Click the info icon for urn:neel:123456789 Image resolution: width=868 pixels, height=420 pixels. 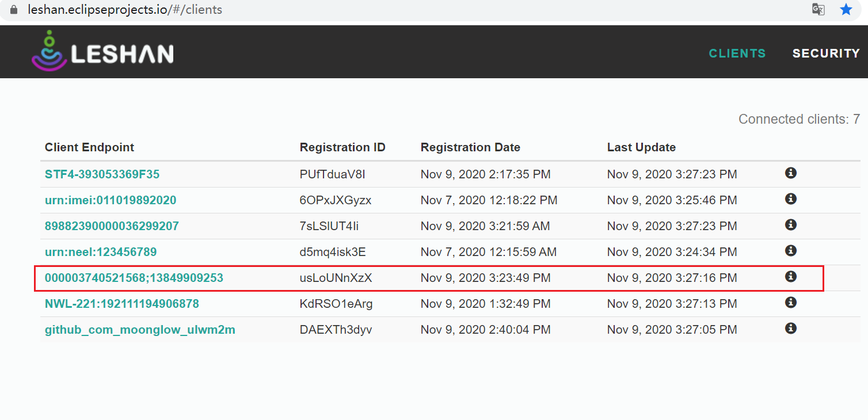click(790, 250)
